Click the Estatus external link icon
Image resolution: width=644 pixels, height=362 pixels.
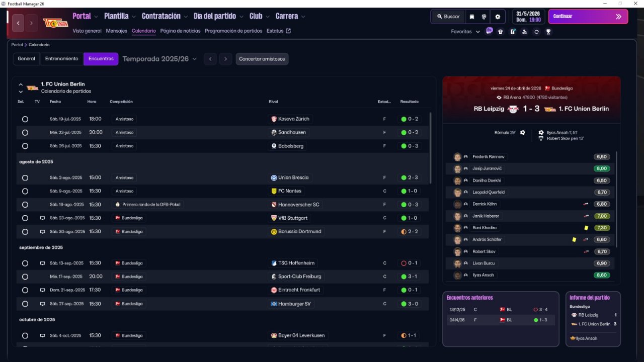288,31
